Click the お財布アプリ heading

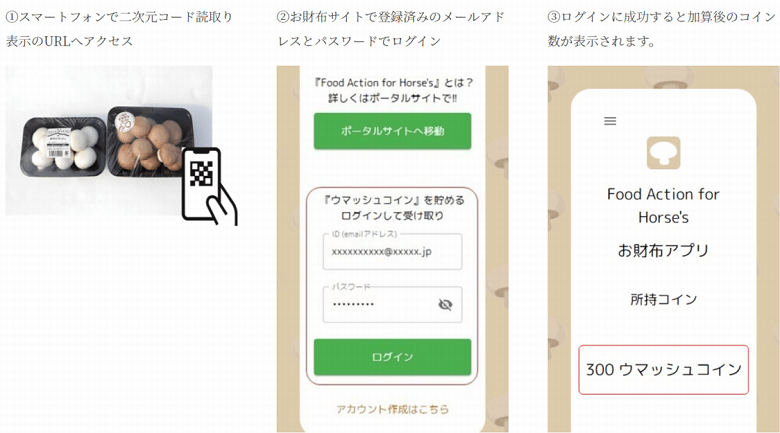(663, 250)
